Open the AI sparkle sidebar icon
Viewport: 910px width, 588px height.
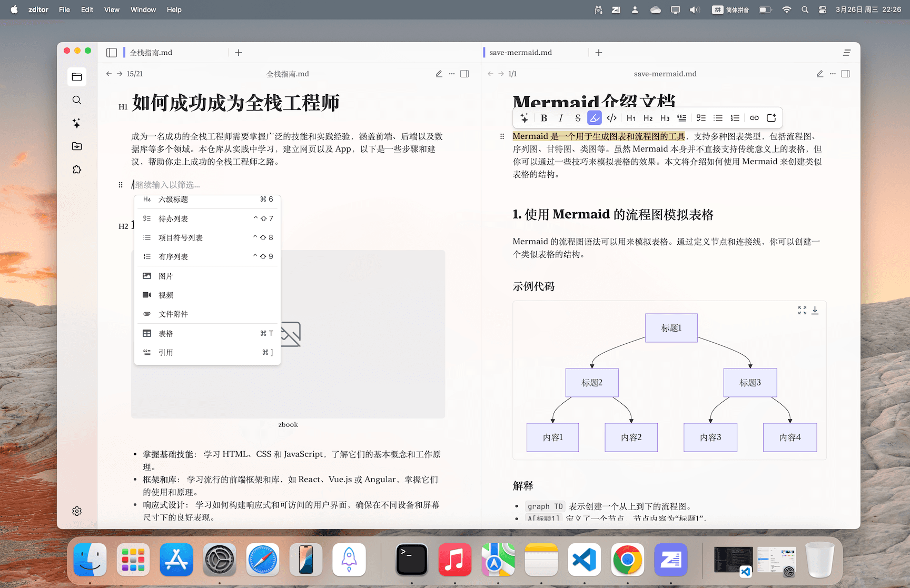pos(77,123)
